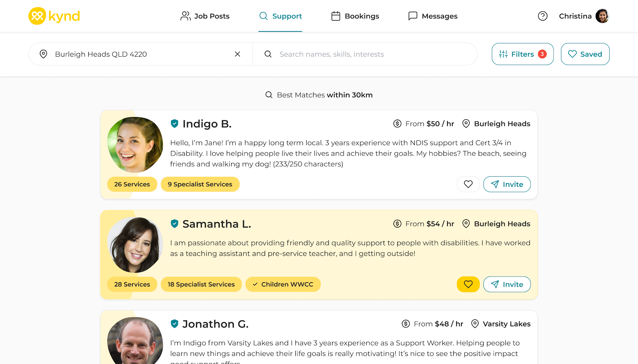The image size is (638, 364).
Task: Click Indigo B.'s verified shield badge
Action: click(174, 124)
